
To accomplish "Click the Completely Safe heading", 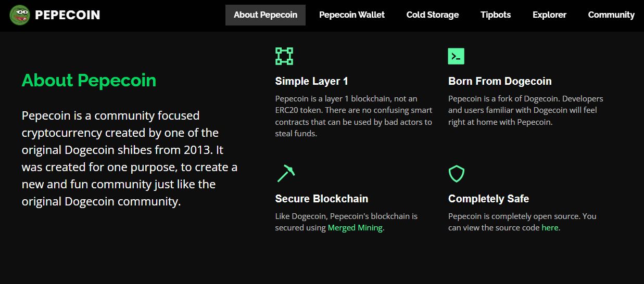I will (488, 199).
